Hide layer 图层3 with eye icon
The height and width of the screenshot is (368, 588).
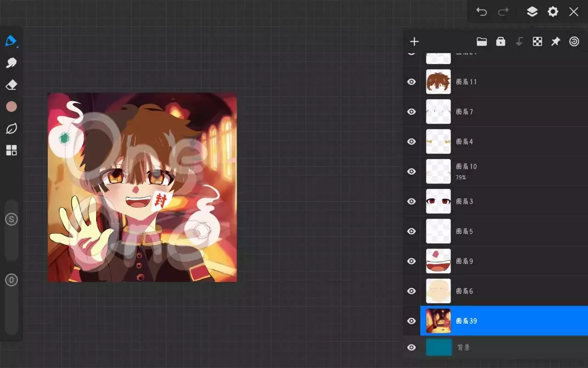[412, 201]
